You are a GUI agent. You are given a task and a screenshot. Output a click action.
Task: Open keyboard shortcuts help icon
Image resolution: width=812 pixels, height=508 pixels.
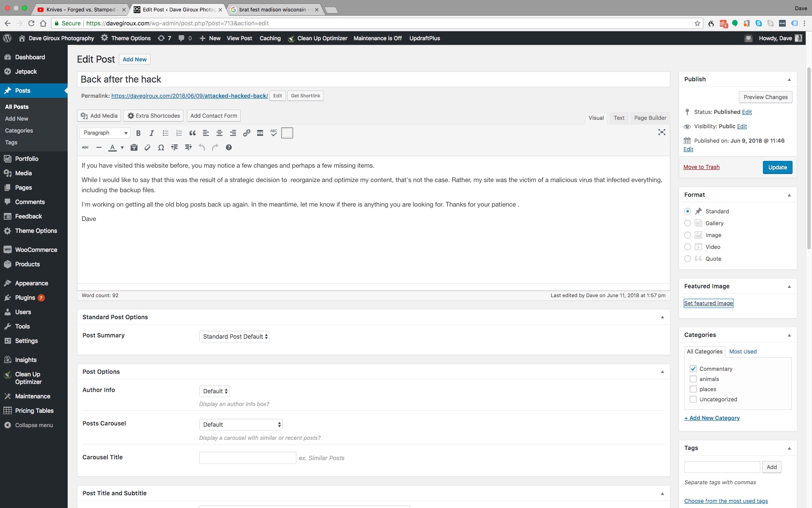(228, 147)
